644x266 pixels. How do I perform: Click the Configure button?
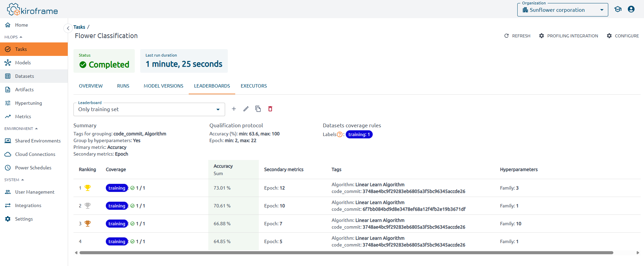tap(623, 36)
